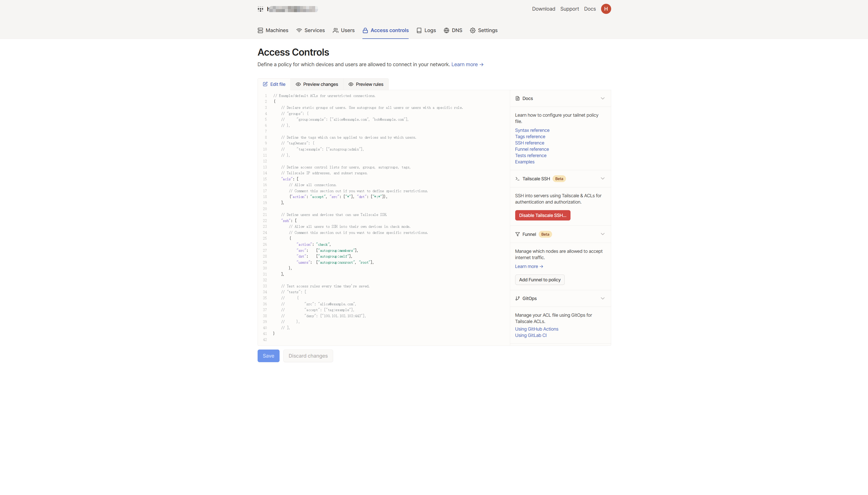The width and height of the screenshot is (868, 495).
Task: Click the app grid icon at top left
Action: point(260,9)
